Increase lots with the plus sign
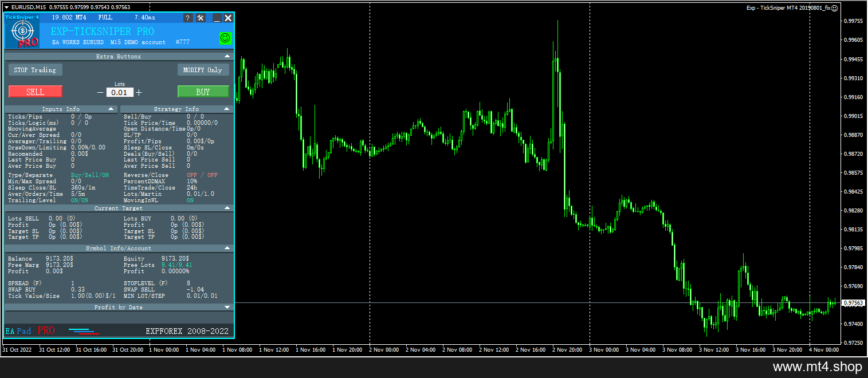The height and width of the screenshot is (378, 868). (139, 92)
